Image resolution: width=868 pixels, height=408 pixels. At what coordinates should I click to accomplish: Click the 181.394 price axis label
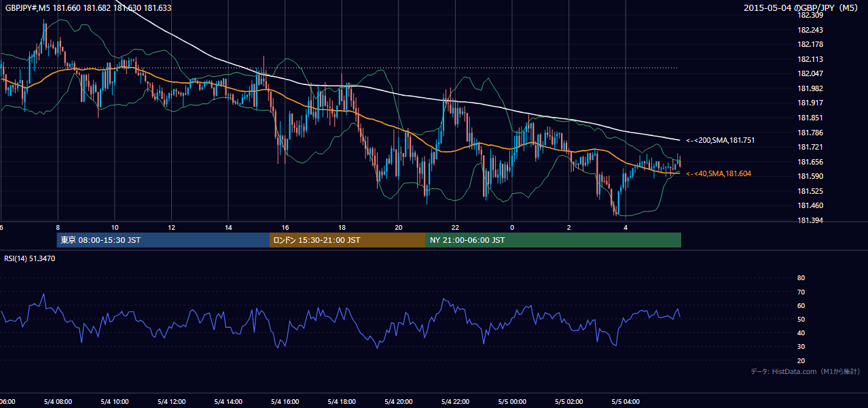[x=810, y=220]
